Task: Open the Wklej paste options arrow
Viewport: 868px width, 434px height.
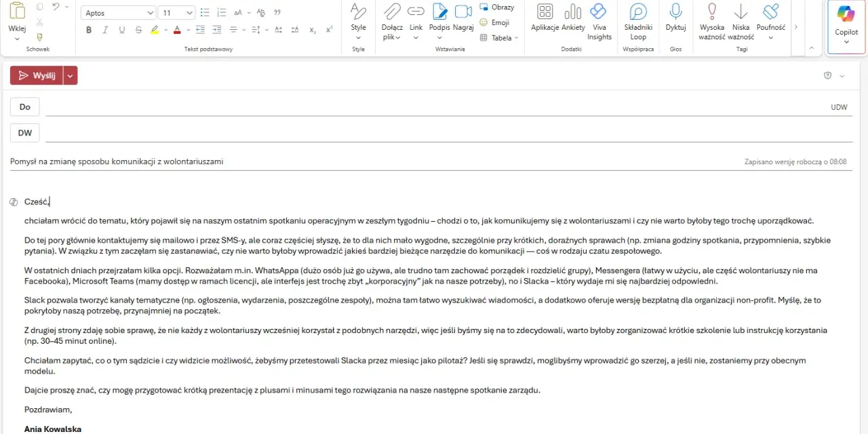Action: (17, 38)
